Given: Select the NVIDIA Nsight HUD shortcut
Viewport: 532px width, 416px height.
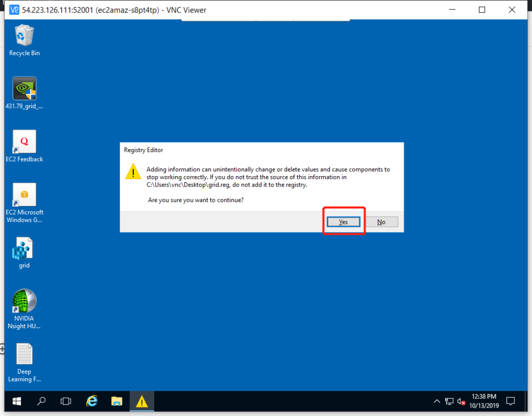Looking at the screenshot, I should [24, 302].
